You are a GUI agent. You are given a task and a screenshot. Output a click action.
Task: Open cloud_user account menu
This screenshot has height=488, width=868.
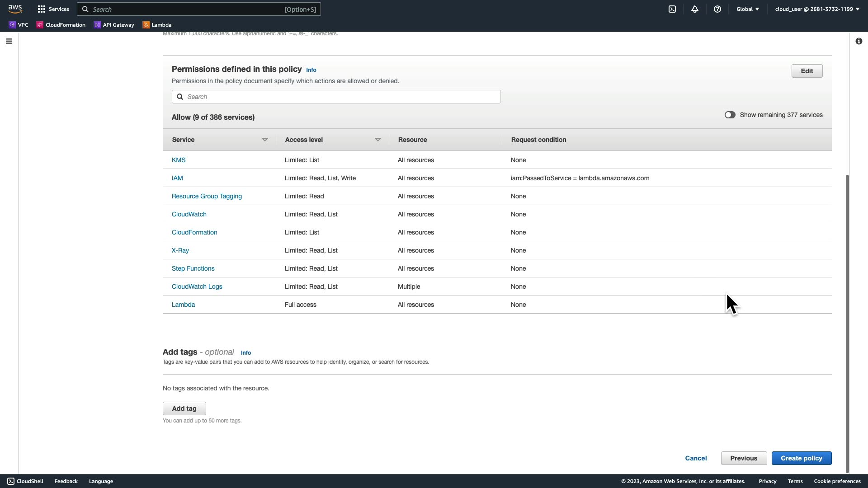[817, 9]
